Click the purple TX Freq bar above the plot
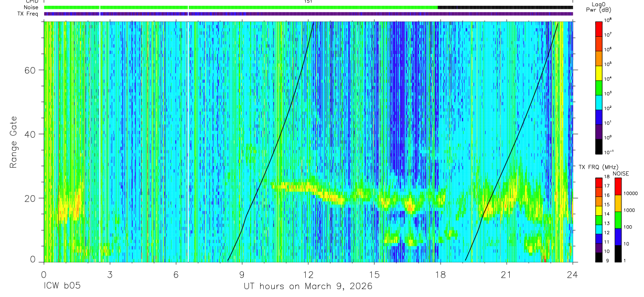Image resolution: width=644 pixels, height=297 pixels. [x=308, y=14]
